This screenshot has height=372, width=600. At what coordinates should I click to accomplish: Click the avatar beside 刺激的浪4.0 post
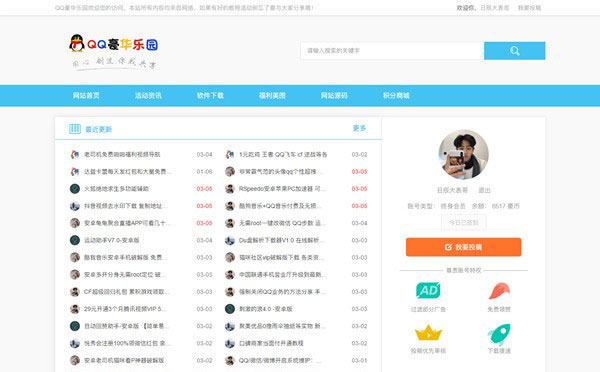coord(230,309)
